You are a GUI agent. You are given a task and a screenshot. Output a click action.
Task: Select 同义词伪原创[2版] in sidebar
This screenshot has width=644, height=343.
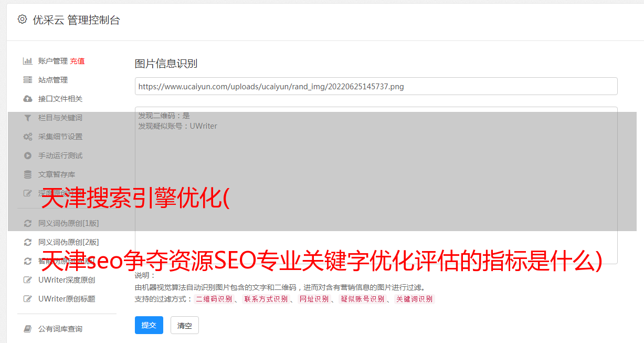click(x=68, y=242)
